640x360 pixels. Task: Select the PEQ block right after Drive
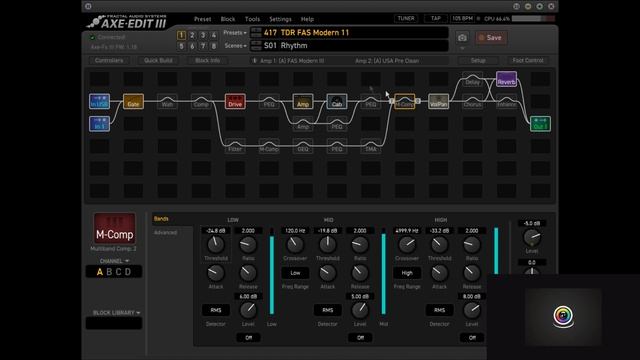coord(269,101)
